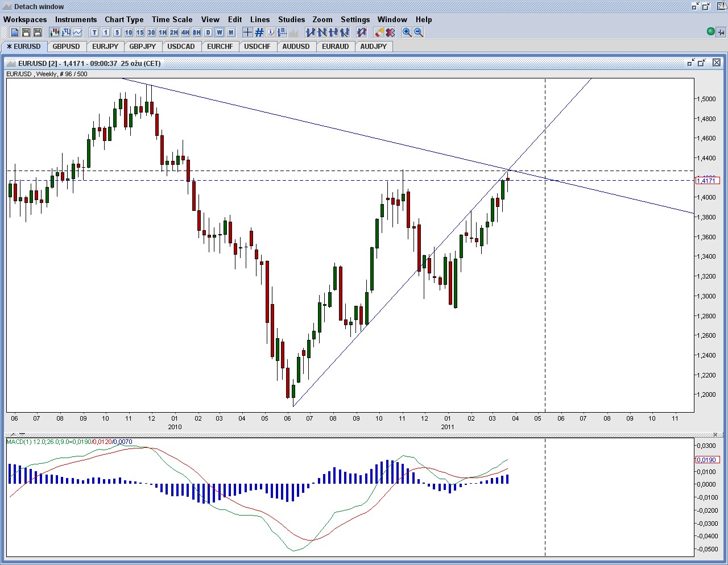Toggle the grid icon in toolbar
The image size is (728, 565).
259,32
